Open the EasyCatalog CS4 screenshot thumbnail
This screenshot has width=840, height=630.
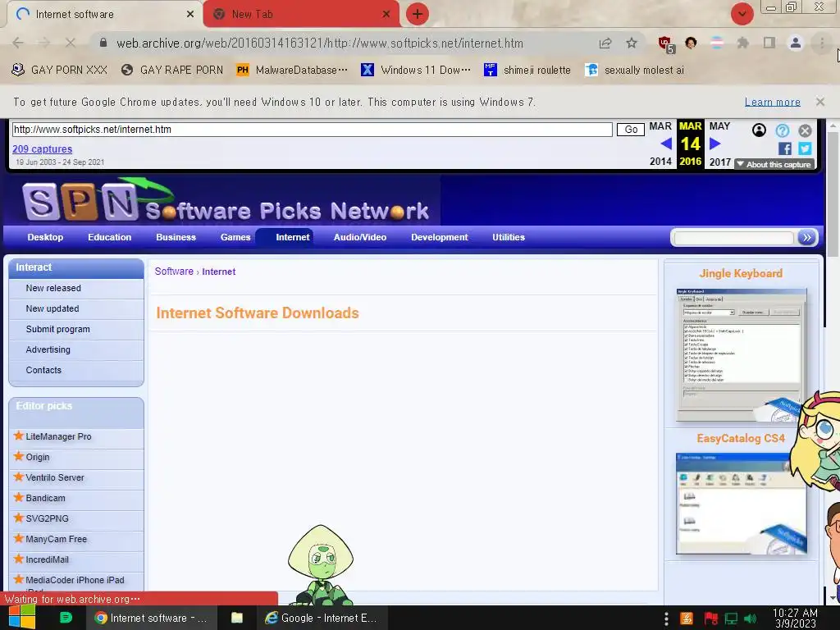742,504
